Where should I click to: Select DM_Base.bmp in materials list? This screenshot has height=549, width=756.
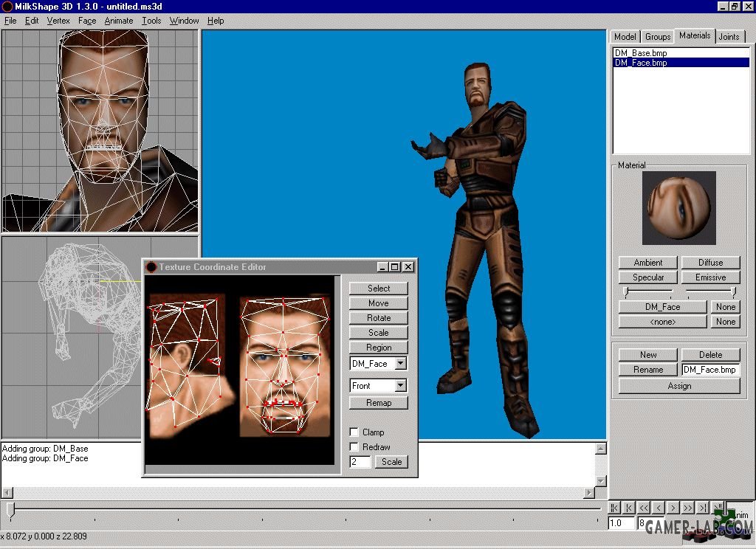[x=681, y=53]
